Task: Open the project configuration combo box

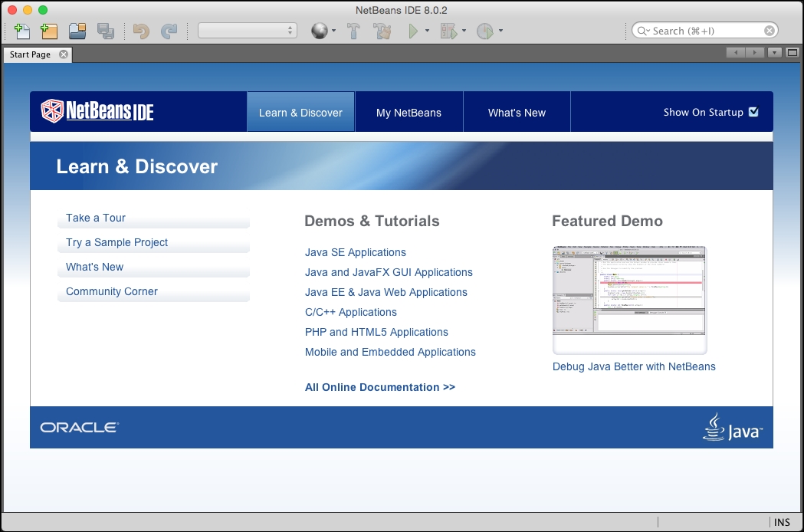Action: pos(244,30)
